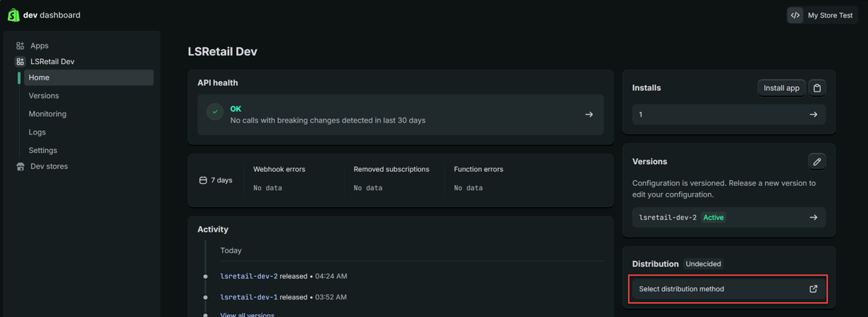Go to Versions in the sidebar
The width and height of the screenshot is (868, 317).
click(44, 96)
